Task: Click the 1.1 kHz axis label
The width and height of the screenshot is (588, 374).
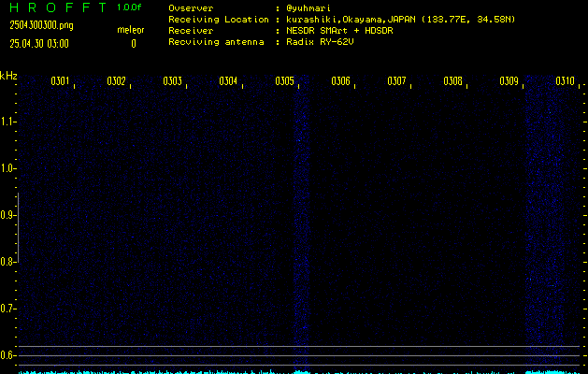Action: 7,122
